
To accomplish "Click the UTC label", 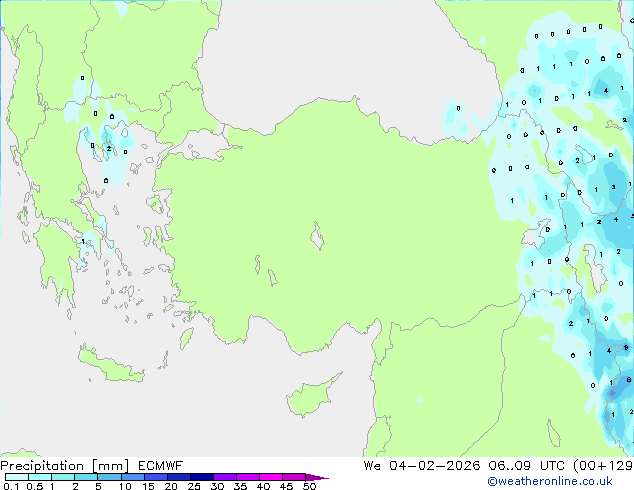I will (x=553, y=466).
